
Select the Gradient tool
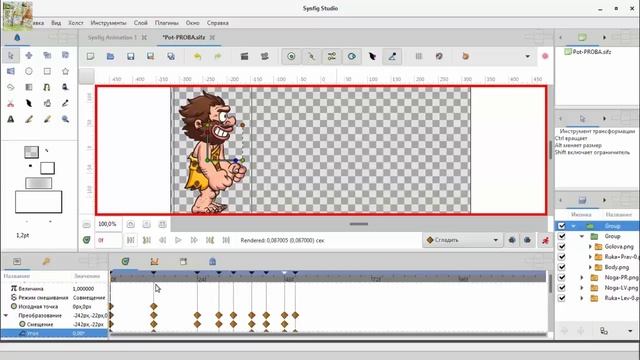coord(29,87)
